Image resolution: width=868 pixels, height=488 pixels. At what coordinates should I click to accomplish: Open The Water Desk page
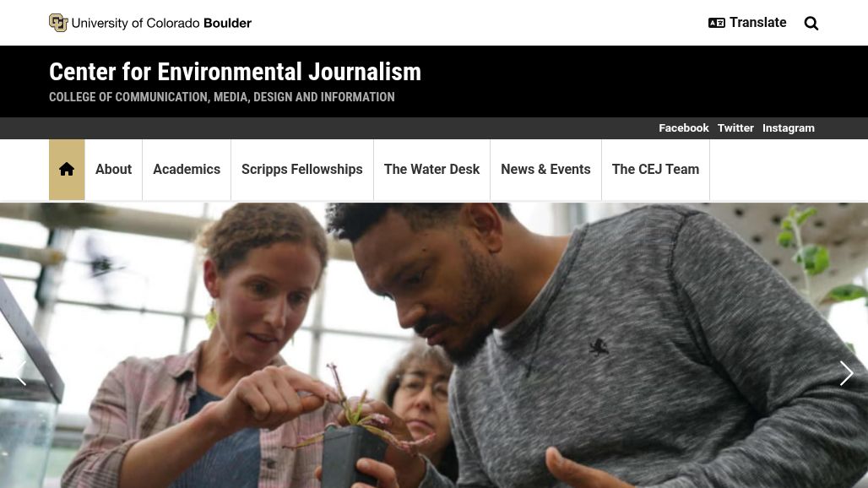(x=431, y=170)
